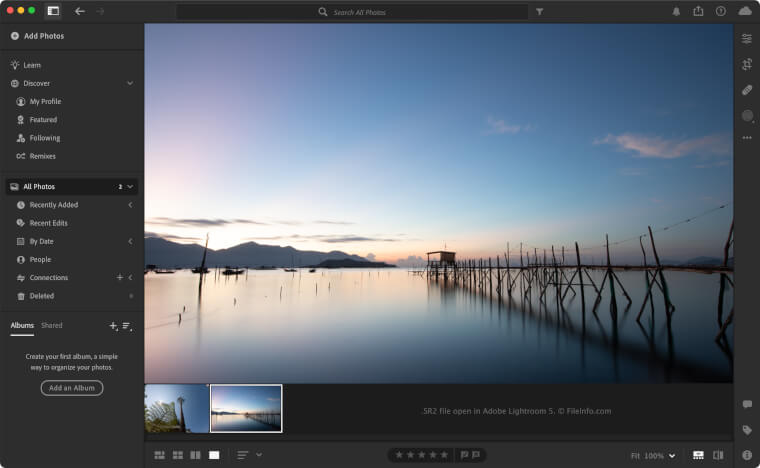Click Add Photos button
This screenshot has height=468, width=760.
pos(37,36)
